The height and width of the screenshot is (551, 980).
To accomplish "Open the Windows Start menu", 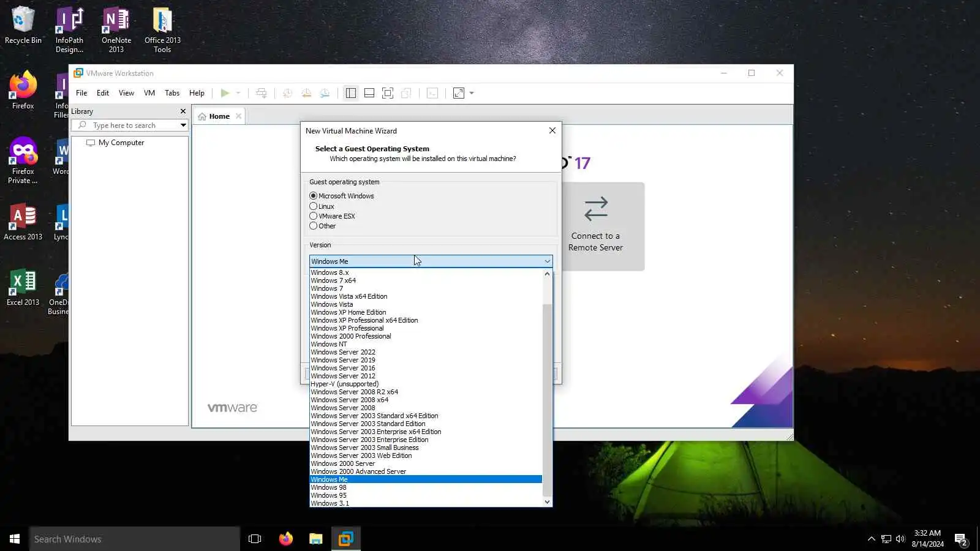I will click(15, 539).
